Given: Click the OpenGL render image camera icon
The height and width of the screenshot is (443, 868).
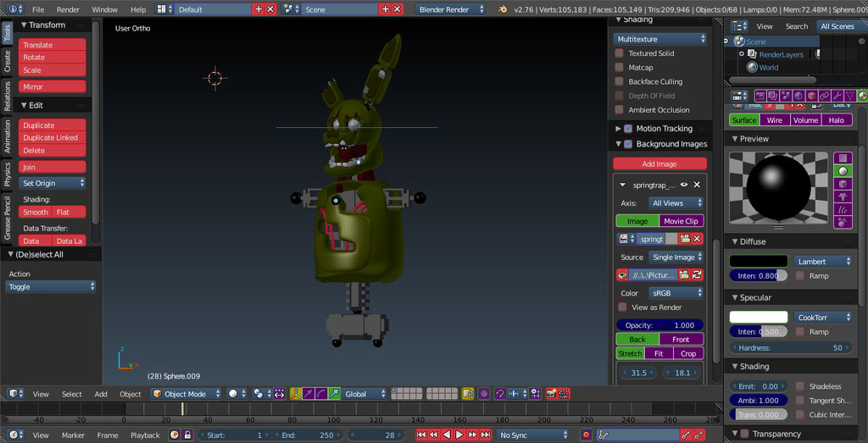Looking at the screenshot, I should click(x=551, y=394).
